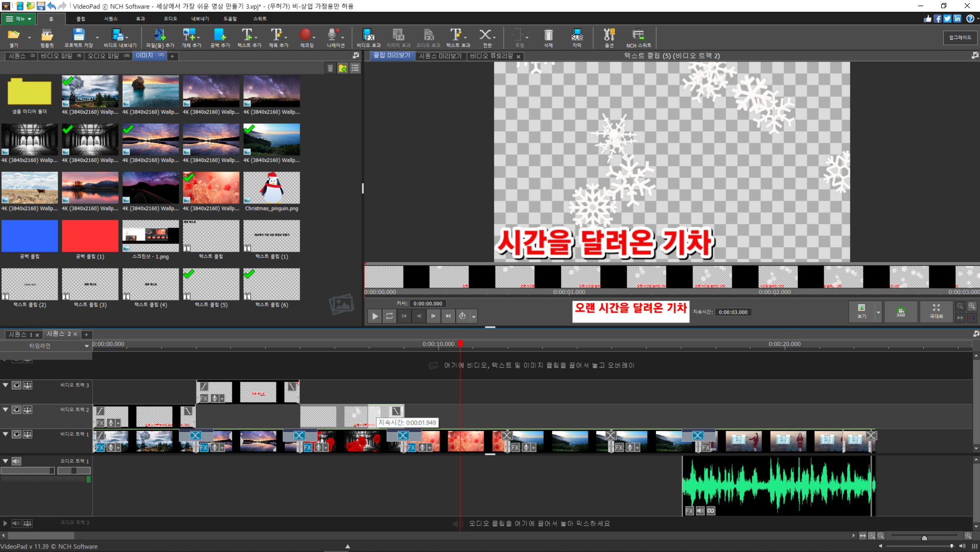Click the red playhead marker on timeline ruler

[x=460, y=344]
